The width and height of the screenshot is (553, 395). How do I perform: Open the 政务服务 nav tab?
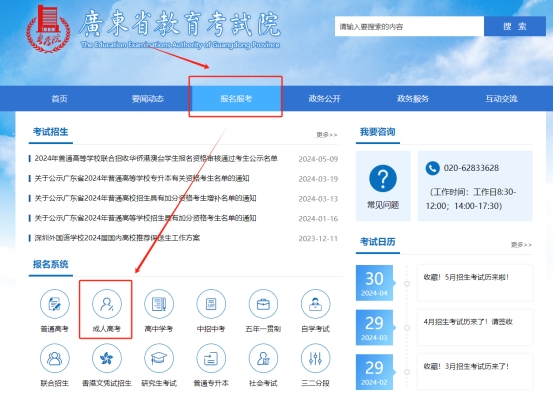pos(413,98)
